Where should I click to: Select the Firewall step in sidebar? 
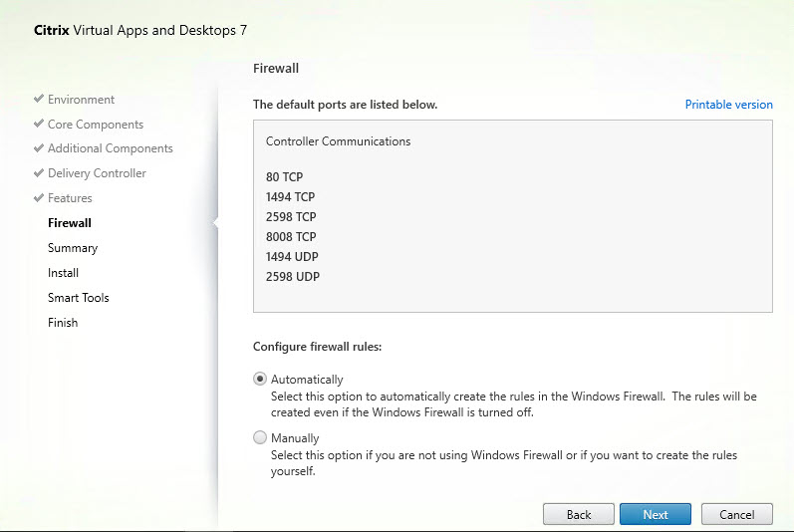point(70,223)
